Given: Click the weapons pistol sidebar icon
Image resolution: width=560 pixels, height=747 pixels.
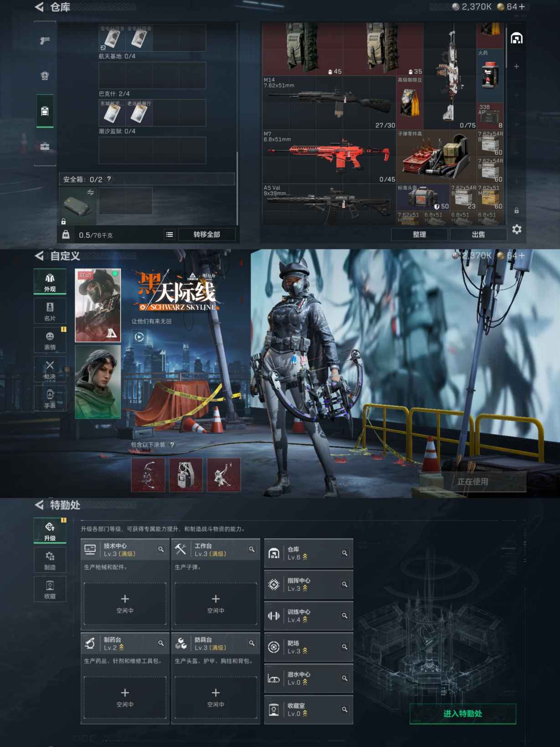Looking at the screenshot, I should click(45, 41).
